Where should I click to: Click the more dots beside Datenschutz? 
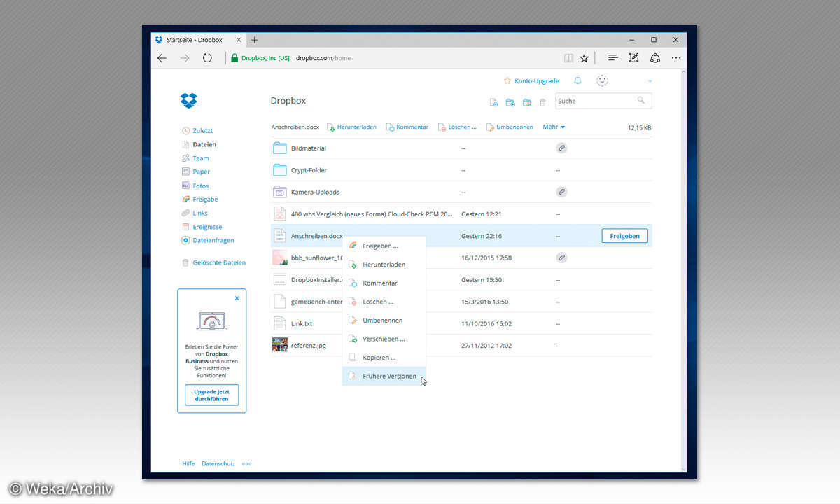[x=246, y=463]
